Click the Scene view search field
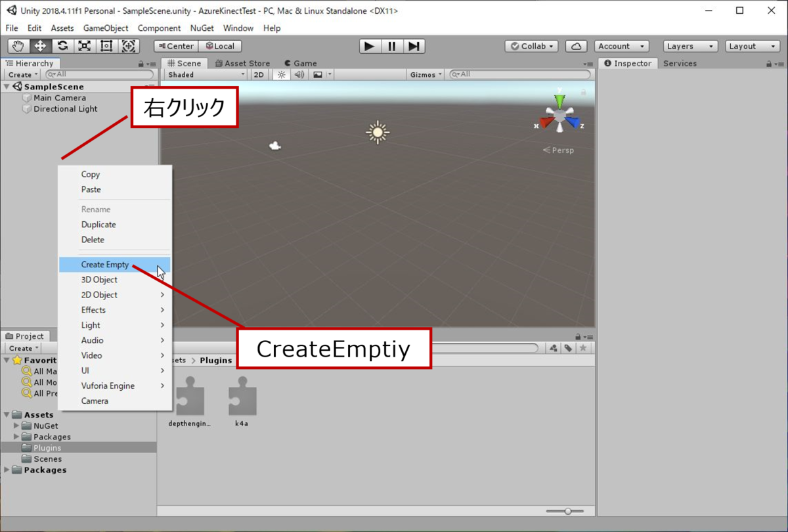 (x=519, y=75)
